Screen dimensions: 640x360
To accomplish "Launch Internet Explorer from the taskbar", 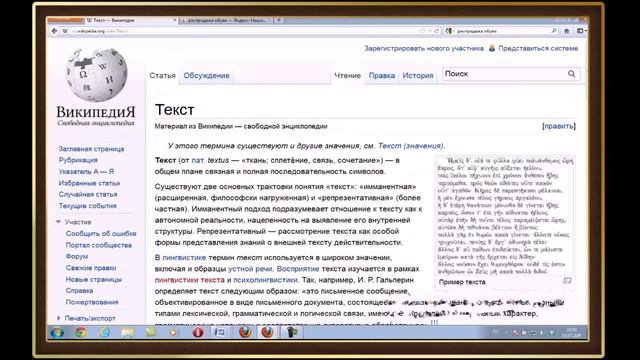I will coord(104,332).
